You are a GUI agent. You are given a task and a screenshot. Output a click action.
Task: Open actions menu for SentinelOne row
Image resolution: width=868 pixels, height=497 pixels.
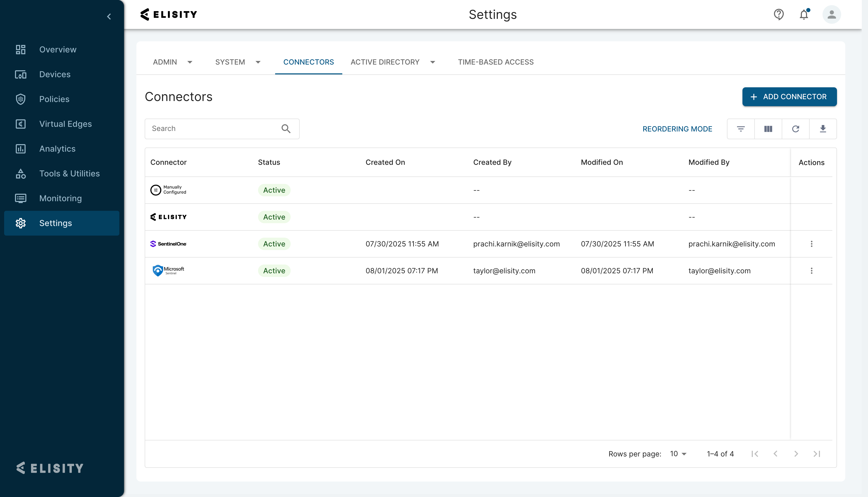coord(811,244)
